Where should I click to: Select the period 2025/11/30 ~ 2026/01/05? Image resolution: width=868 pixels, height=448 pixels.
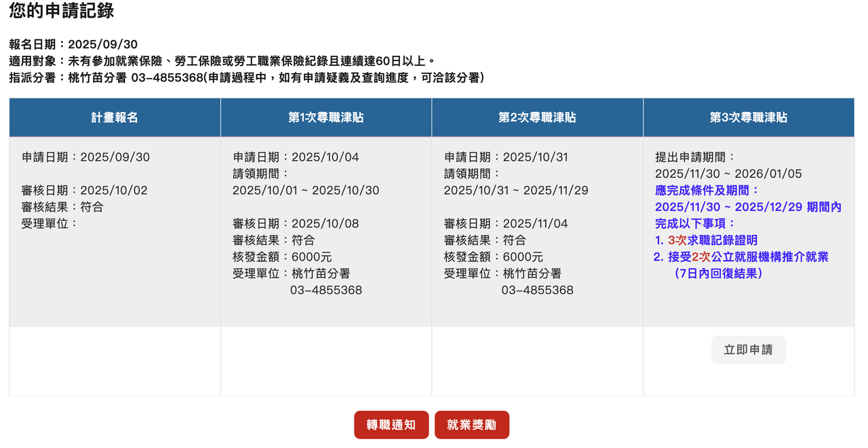(x=728, y=174)
